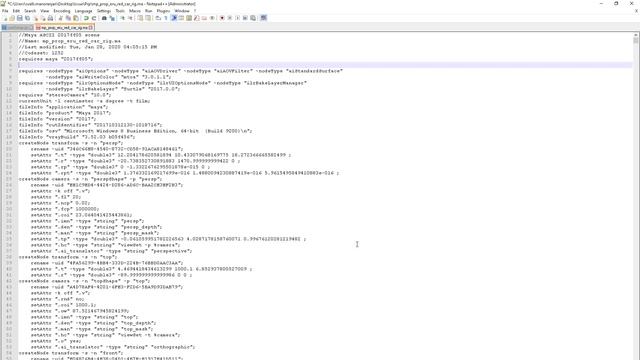This screenshot has height=360, width=640.
Task: Click line 'createNode transform -s -n "persp";'
Action: [x=71, y=143]
